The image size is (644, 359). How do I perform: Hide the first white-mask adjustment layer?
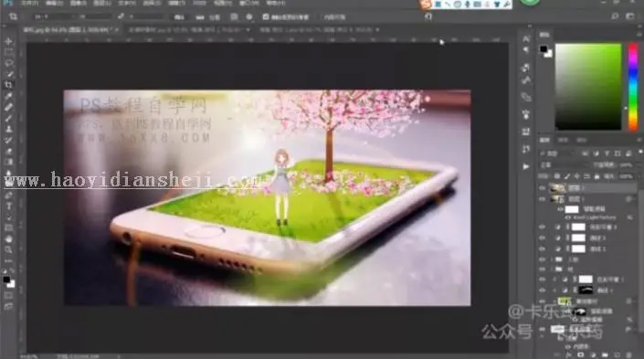[542, 227]
